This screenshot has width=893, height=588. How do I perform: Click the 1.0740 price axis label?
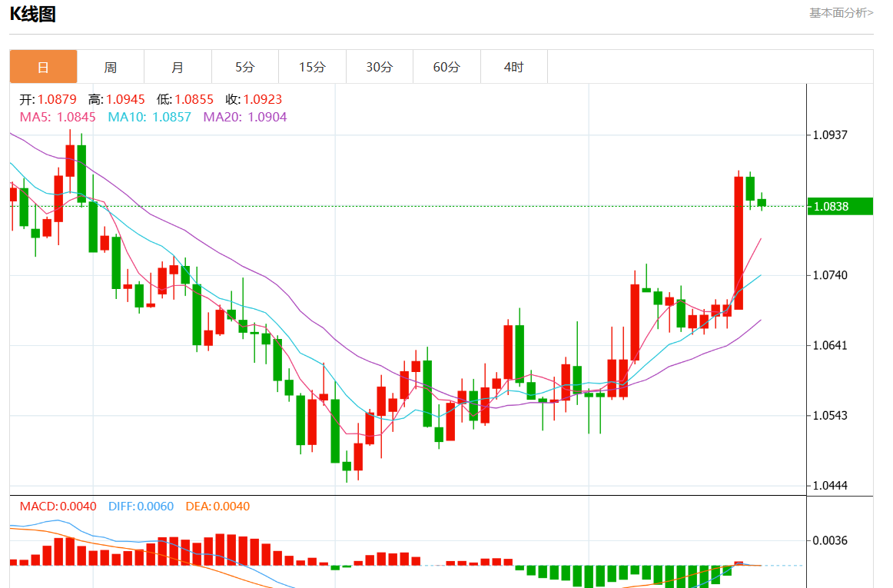[830, 275]
